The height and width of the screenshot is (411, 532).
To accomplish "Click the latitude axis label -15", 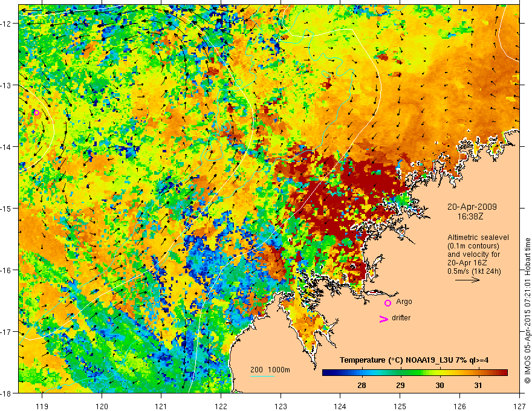I will (x=7, y=208).
